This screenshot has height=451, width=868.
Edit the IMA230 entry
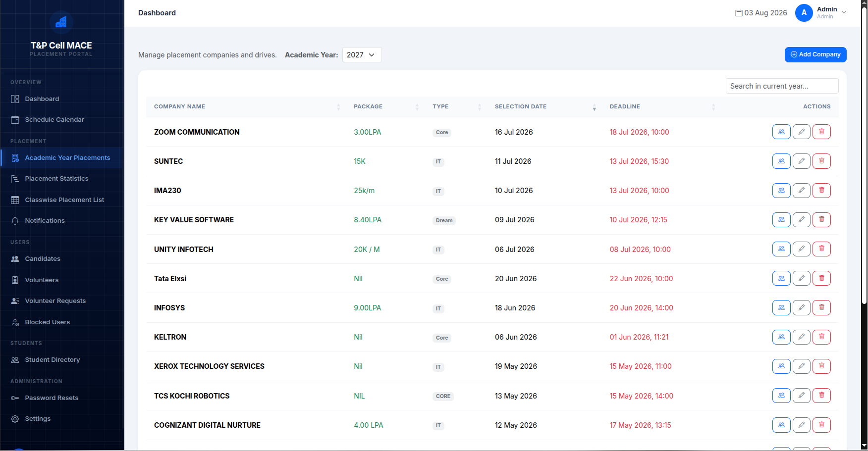[802, 190]
